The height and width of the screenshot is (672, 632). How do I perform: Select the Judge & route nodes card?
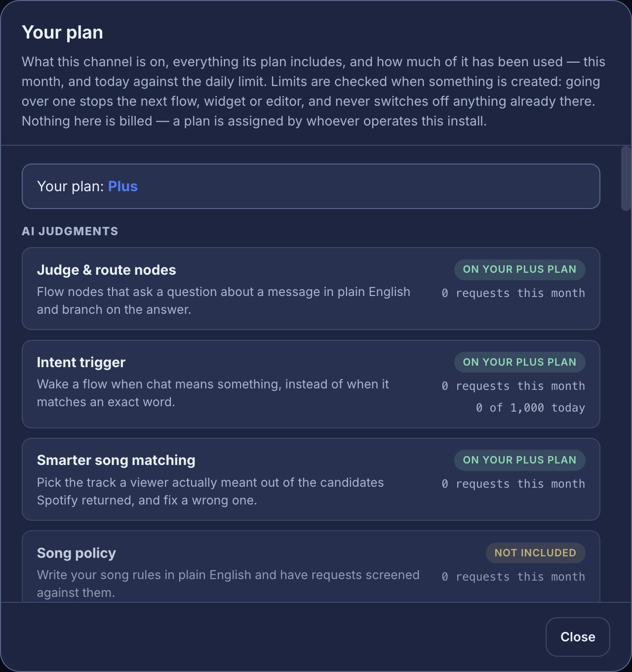(311, 289)
